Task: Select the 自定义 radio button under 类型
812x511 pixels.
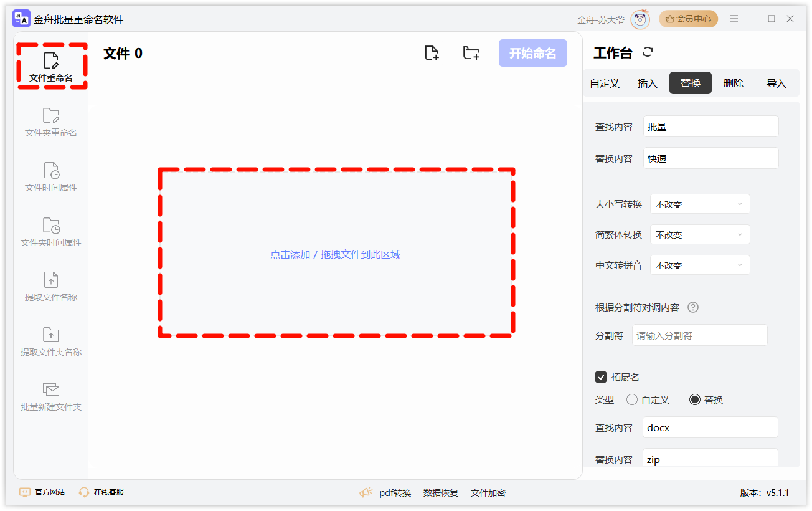Action: [x=632, y=399]
